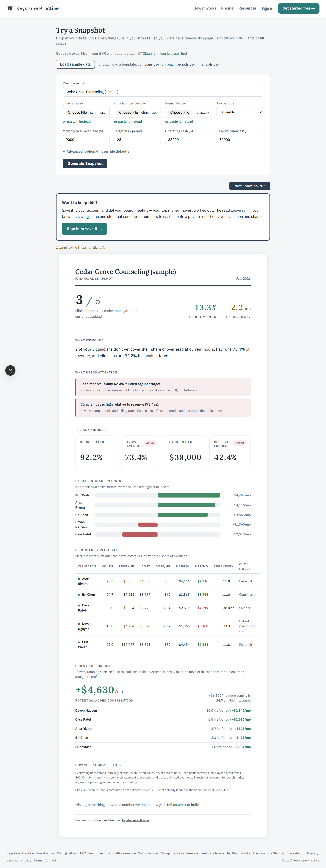Click Bri Chen's Commission comp model cell

(248, 595)
